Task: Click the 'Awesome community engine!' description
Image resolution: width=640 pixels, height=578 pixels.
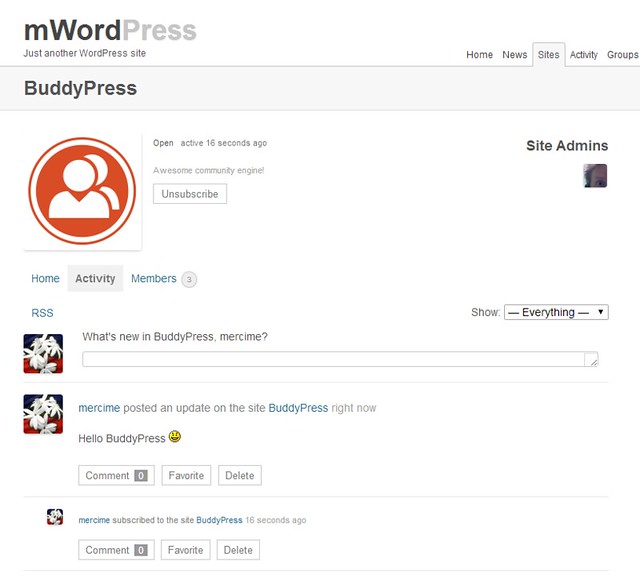Action: click(x=209, y=171)
